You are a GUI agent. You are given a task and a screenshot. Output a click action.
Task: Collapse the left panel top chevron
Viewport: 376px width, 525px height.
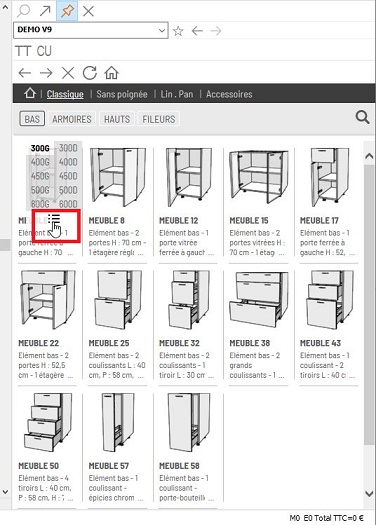point(5,7)
